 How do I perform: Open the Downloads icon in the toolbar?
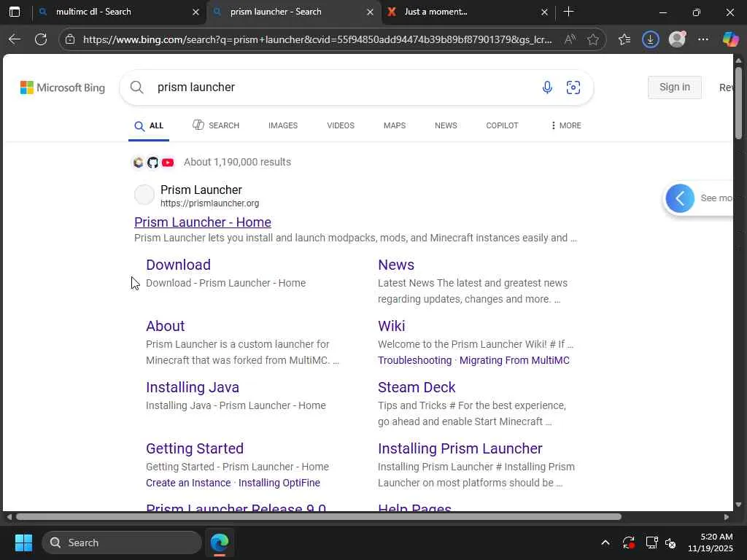(x=650, y=39)
